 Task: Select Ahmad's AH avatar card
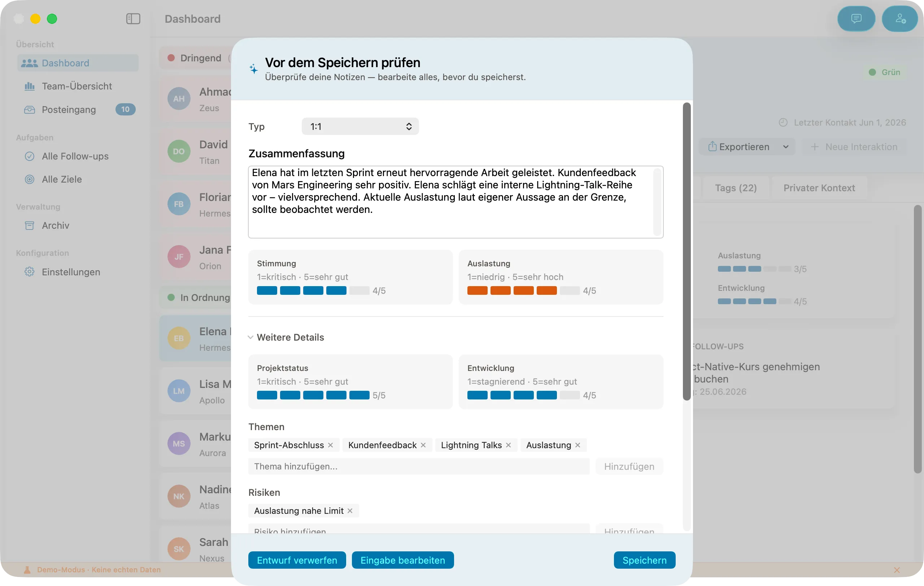click(196, 99)
